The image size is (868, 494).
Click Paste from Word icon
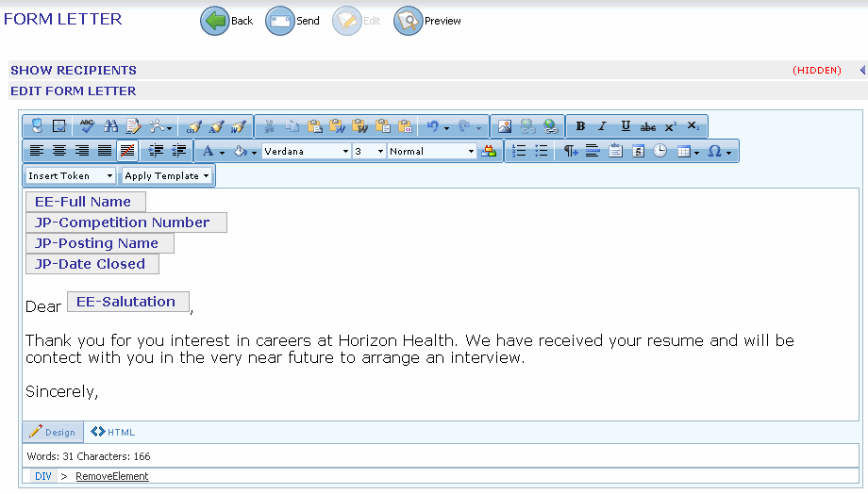tap(337, 126)
